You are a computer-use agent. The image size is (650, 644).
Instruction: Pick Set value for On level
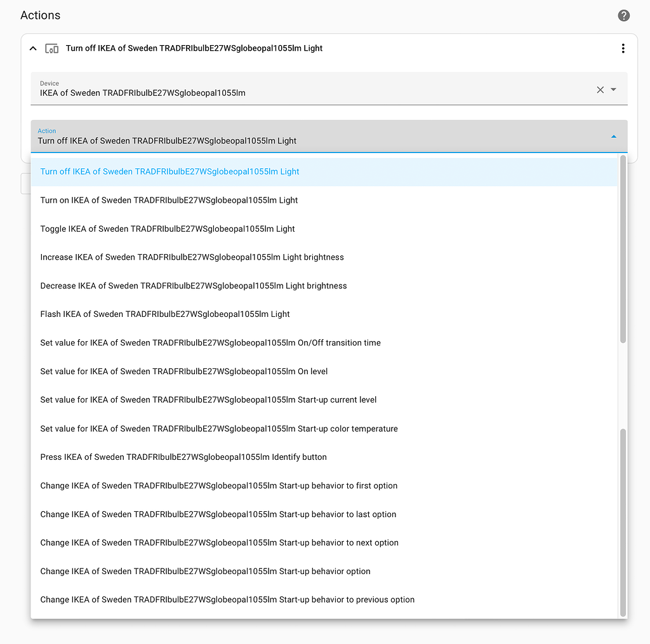(324, 372)
